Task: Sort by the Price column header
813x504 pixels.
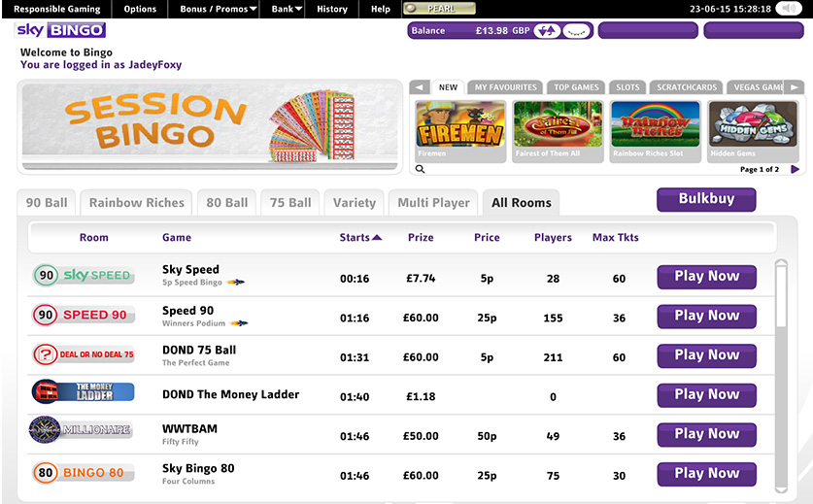Action: [487, 238]
